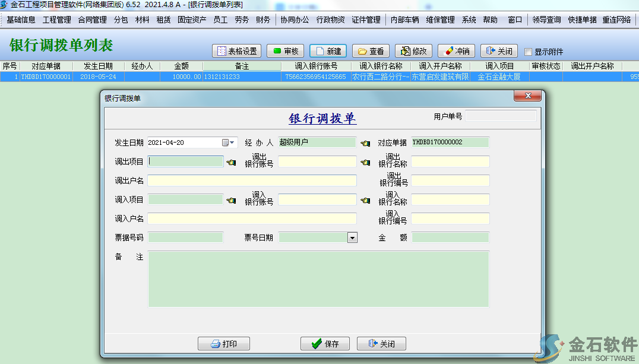Screen dimensions: 639x364
Task: Open the 财务 menu
Action: [x=263, y=20]
